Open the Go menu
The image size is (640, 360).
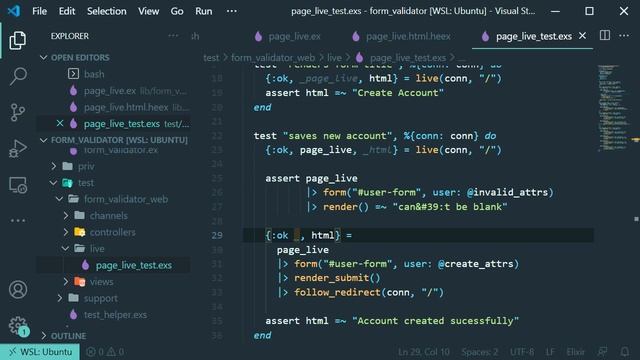[x=177, y=11]
